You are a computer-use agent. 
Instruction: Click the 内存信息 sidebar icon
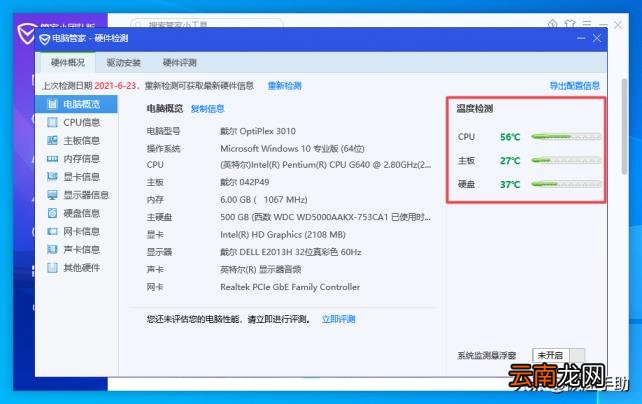pyautogui.click(x=52, y=159)
